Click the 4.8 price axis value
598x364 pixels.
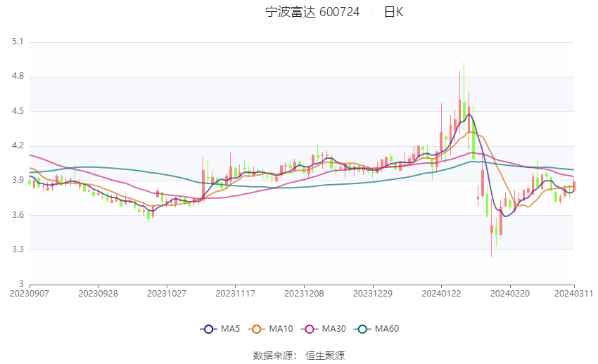[18, 76]
